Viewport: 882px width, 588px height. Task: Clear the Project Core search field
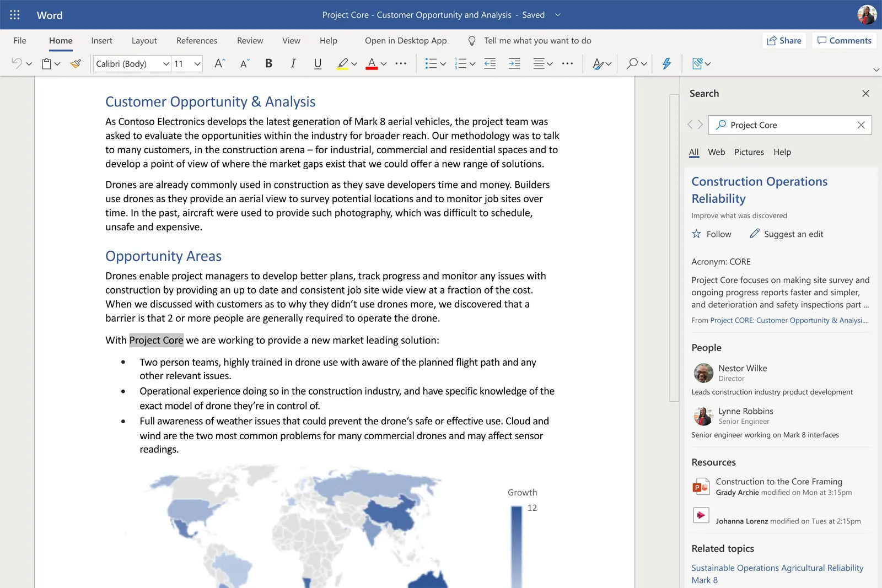861,125
